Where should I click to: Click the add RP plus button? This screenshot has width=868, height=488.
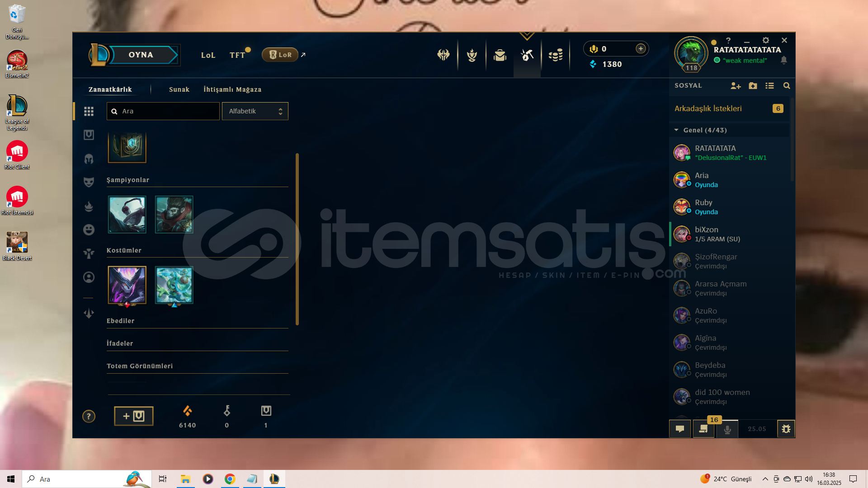click(641, 49)
